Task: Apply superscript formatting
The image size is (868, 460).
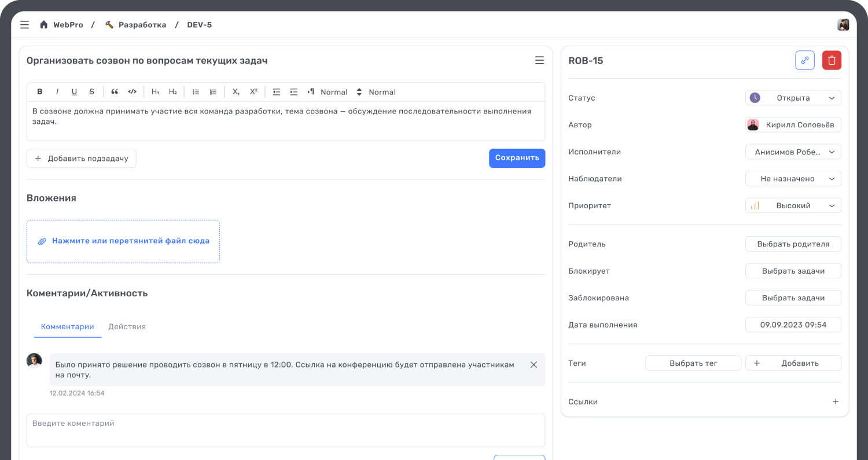Action: tap(253, 92)
